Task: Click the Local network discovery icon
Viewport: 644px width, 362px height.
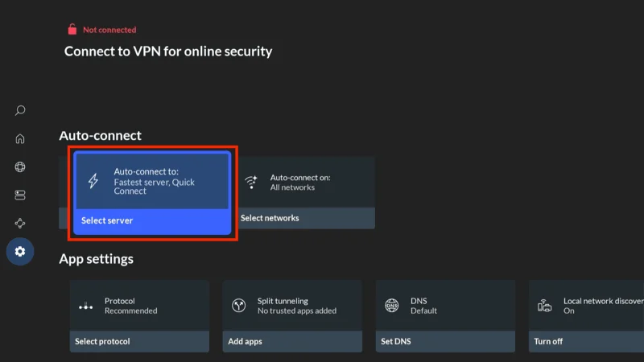Action: click(545, 306)
